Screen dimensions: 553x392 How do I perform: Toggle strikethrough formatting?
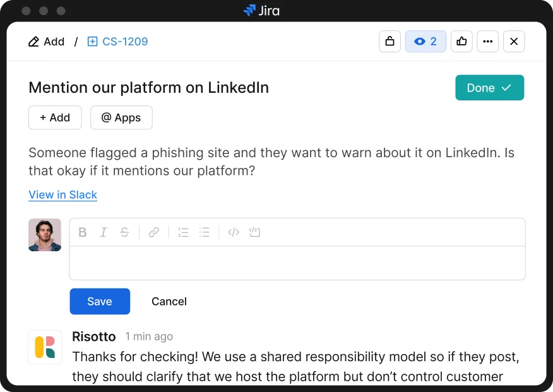point(124,232)
